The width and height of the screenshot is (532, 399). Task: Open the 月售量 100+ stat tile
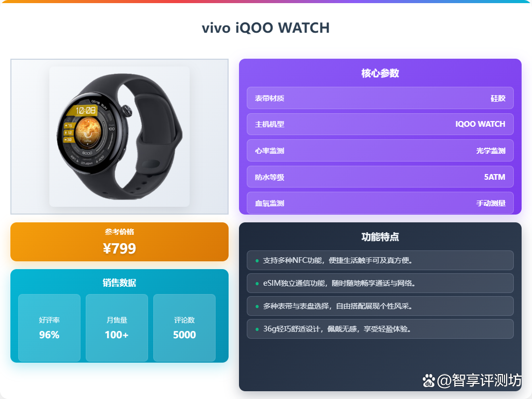[x=117, y=328]
